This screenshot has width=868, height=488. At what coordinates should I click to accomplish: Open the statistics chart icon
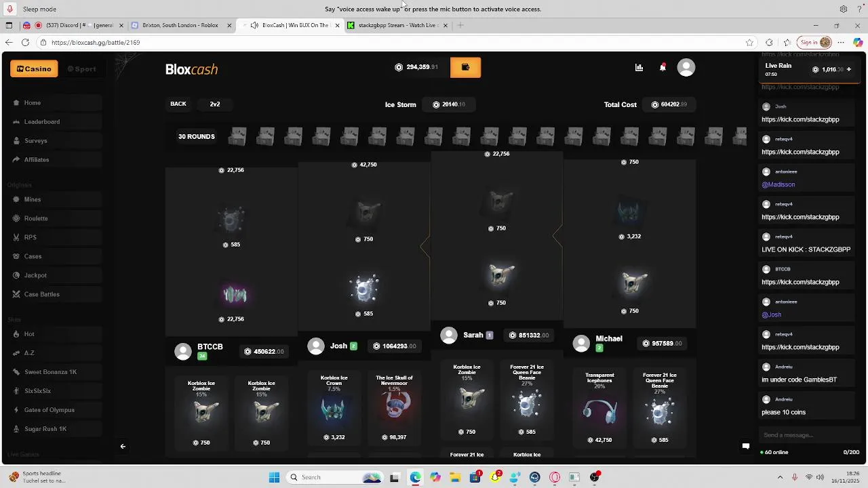[x=639, y=67]
